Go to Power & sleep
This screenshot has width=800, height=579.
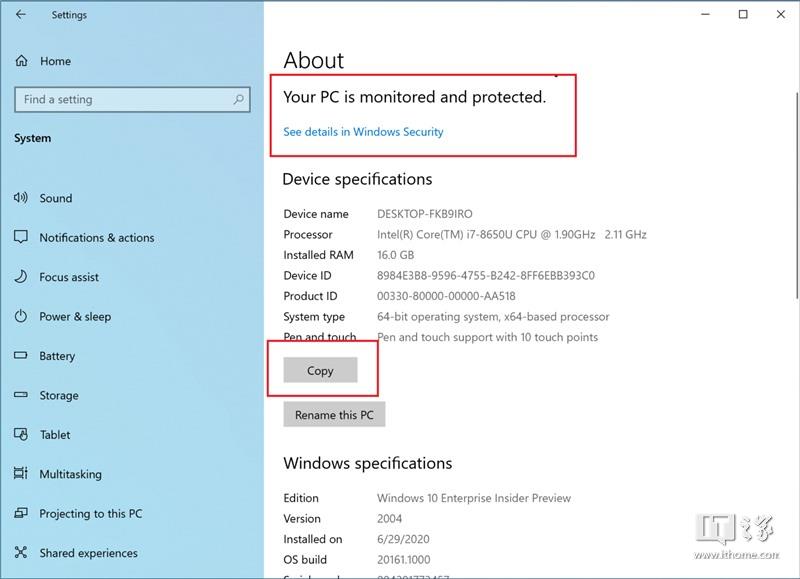[x=75, y=316]
